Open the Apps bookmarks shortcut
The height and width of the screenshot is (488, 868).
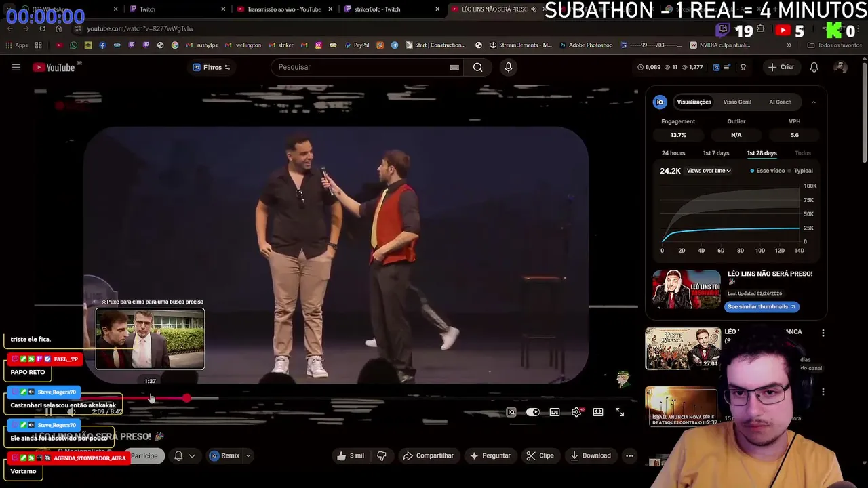tap(17, 45)
